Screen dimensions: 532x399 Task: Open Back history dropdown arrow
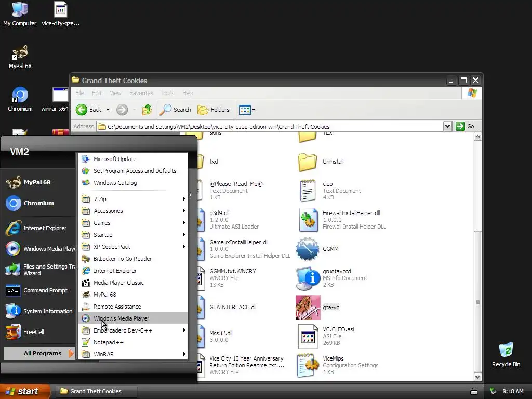108,110
